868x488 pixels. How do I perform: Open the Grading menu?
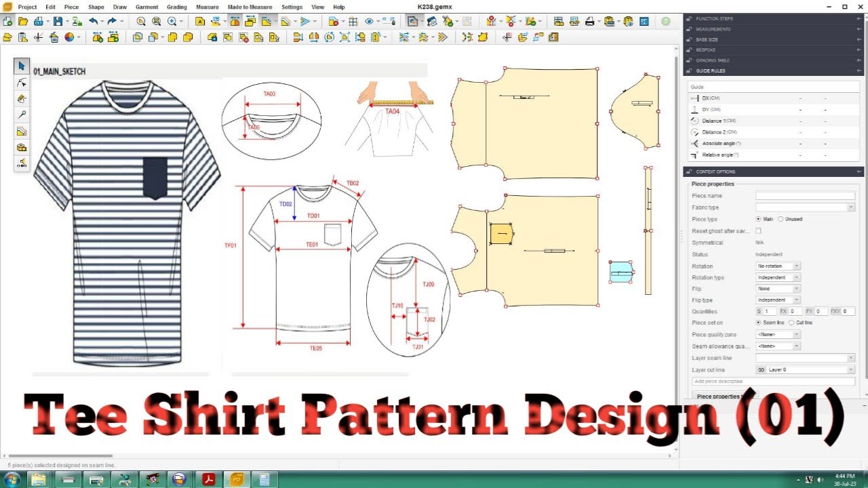[177, 7]
